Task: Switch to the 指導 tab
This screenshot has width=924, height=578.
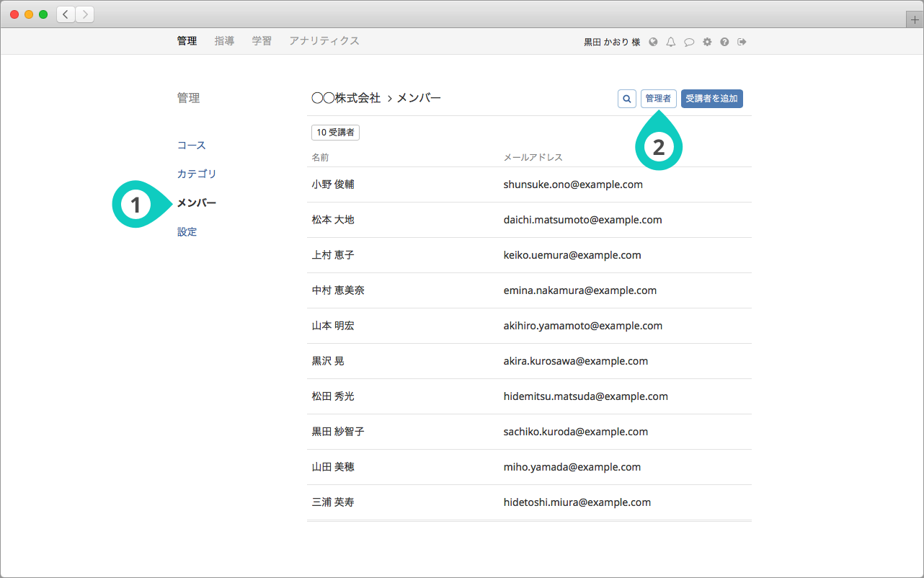Action: tap(224, 41)
